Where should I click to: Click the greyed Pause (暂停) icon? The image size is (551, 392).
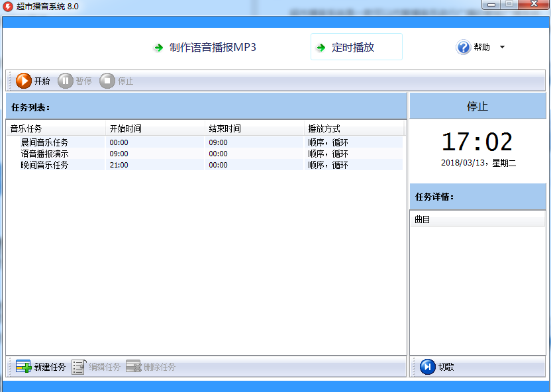coord(66,81)
